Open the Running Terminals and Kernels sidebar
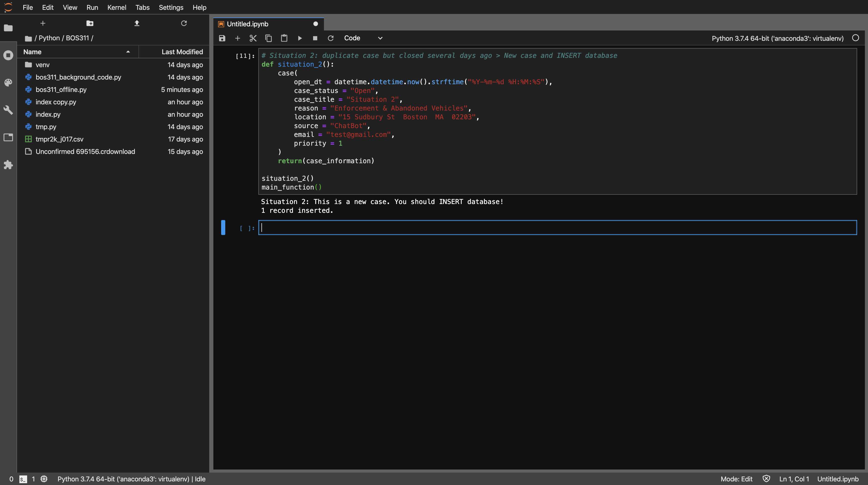The image size is (868, 485). pos(8,55)
